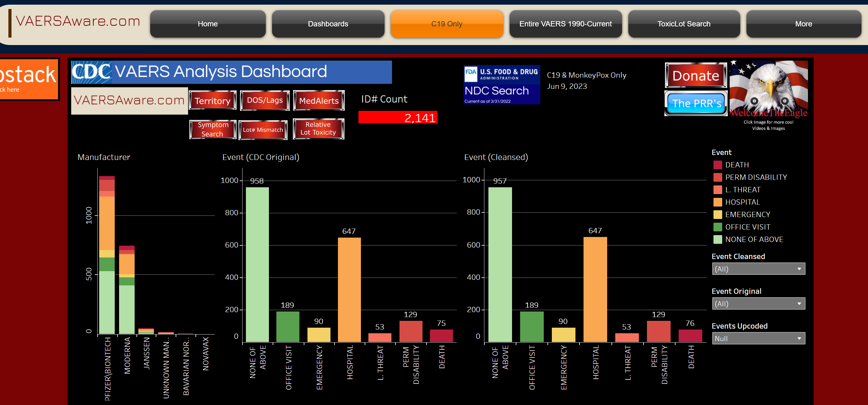
Task: Click the Donate button
Action: 696,75
